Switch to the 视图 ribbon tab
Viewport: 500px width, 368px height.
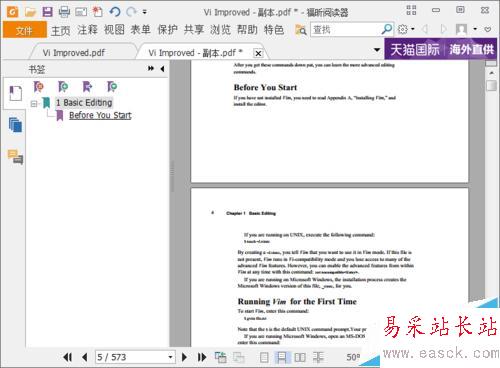tap(114, 30)
